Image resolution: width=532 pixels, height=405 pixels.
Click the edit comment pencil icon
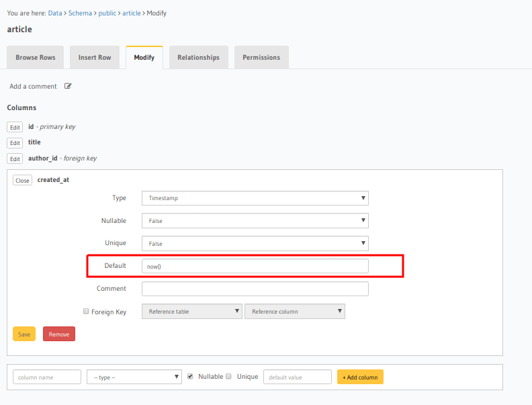point(68,87)
